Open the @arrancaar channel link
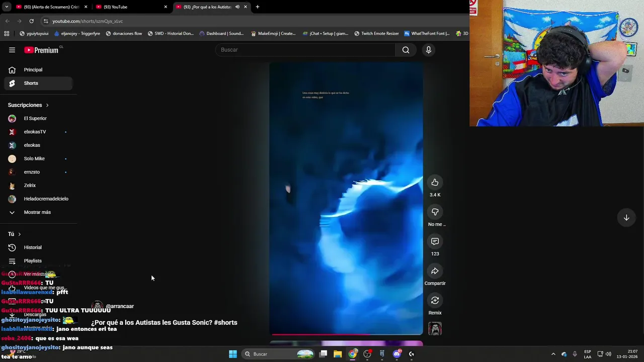 click(x=120, y=306)
